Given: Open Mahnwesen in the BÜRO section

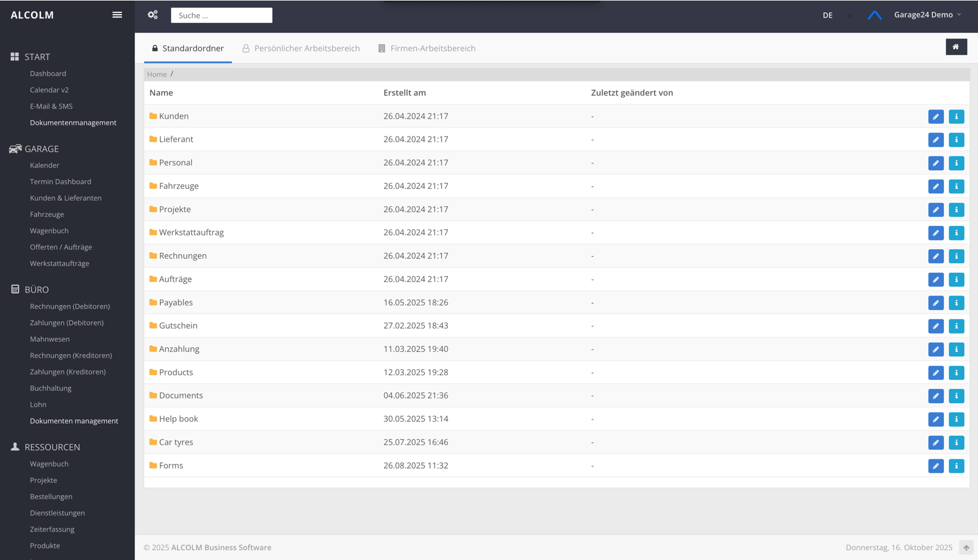Looking at the screenshot, I should [x=50, y=339].
